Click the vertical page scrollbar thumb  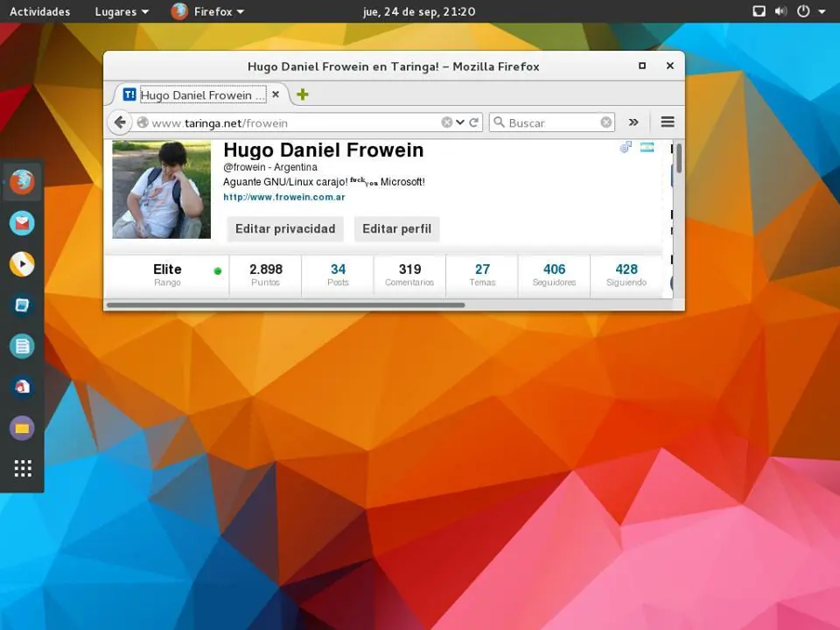coord(679,158)
